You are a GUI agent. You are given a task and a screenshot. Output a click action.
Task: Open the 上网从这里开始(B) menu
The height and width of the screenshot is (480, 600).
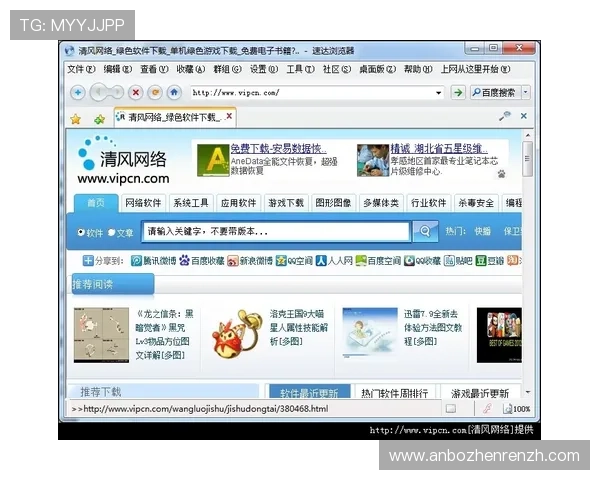coord(475,69)
